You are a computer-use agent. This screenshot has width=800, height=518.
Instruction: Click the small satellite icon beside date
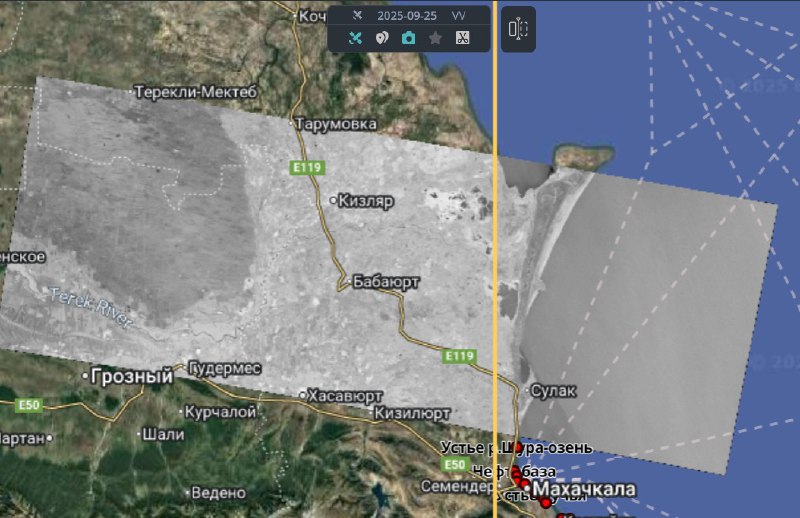click(x=356, y=16)
